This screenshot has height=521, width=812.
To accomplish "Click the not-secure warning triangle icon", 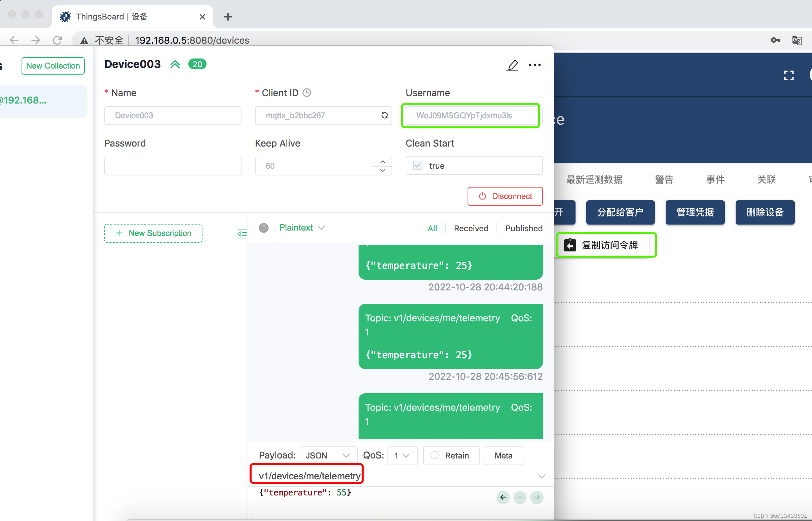I will coord(84,41).
